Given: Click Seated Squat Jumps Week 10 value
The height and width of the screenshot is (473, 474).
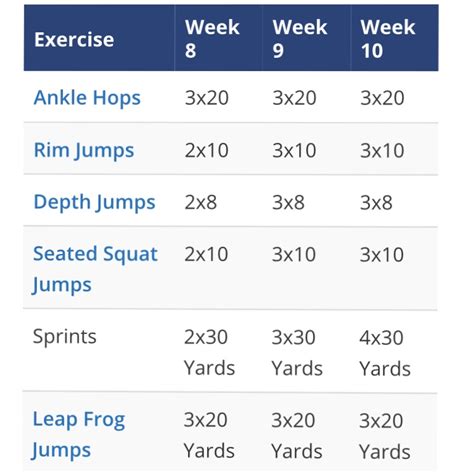Looking at the screenshot, I should tap(382, 255).
